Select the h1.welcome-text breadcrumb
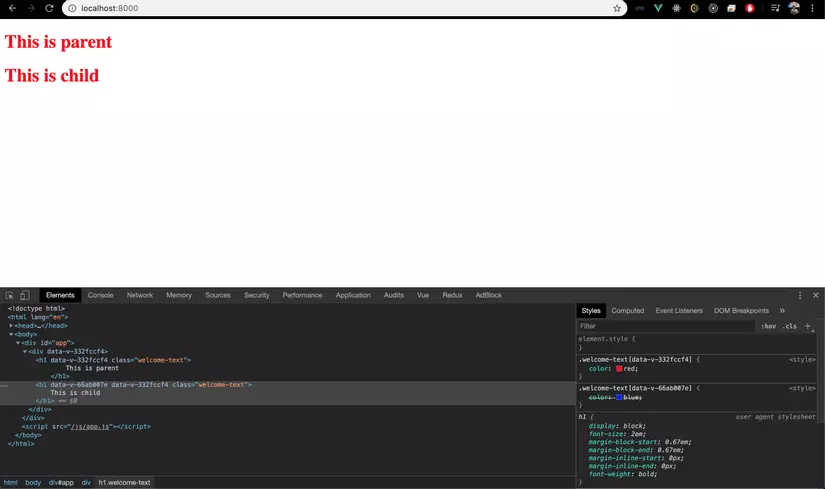This screenshot has width=825, height=489. point(124,482)
